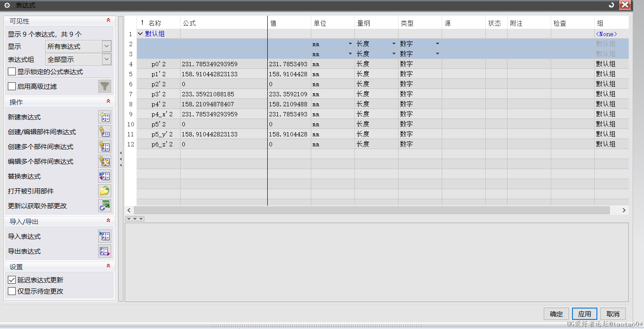Click the 组 column header
Viewport: 644px width, 329px height.
pyautogui.click(x=612, y=23)
